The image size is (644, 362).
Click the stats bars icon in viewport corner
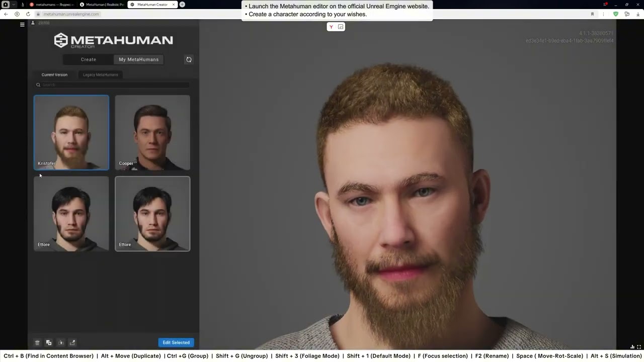(x=632, y=347)
